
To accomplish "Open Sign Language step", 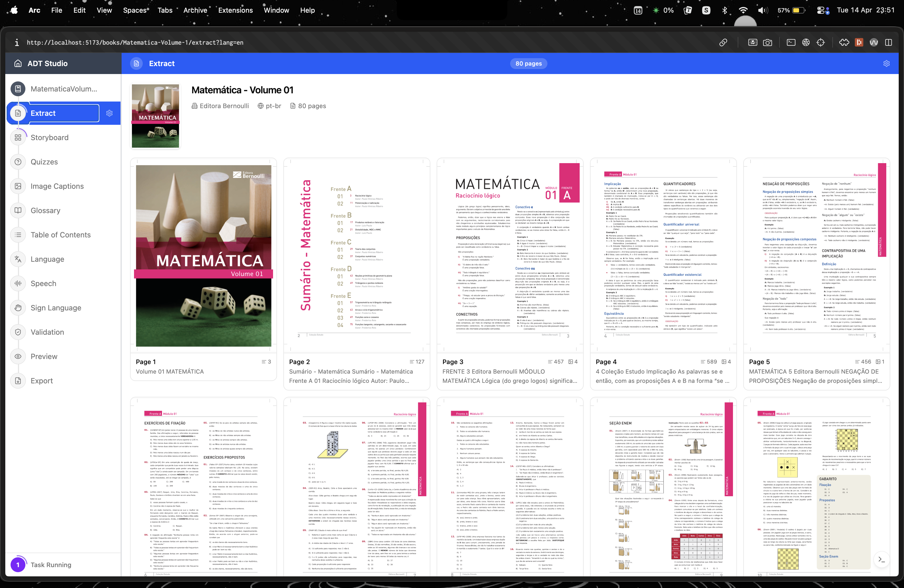I will [x=56, y=308].
